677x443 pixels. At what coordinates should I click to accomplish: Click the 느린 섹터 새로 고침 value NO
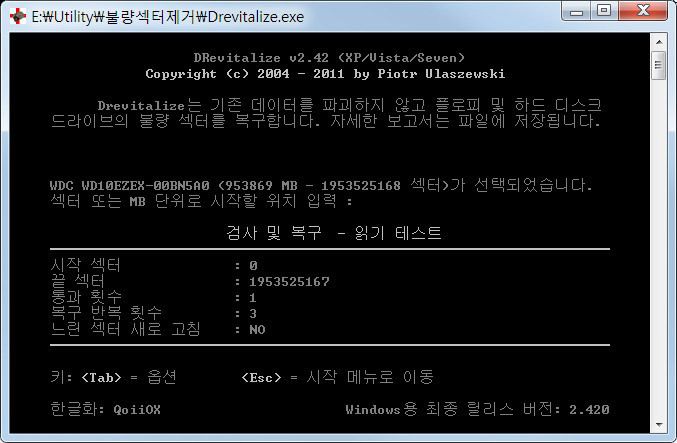point(257,329)
